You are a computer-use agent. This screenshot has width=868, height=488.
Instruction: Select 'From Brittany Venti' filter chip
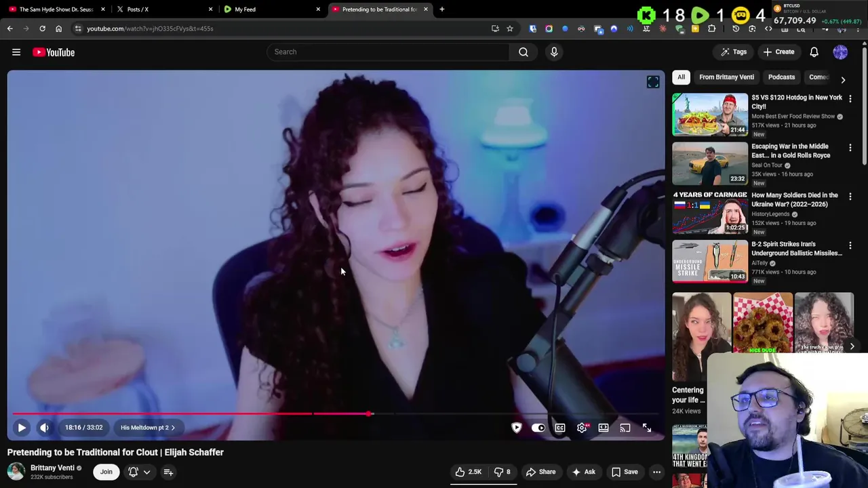click(726, 77)
